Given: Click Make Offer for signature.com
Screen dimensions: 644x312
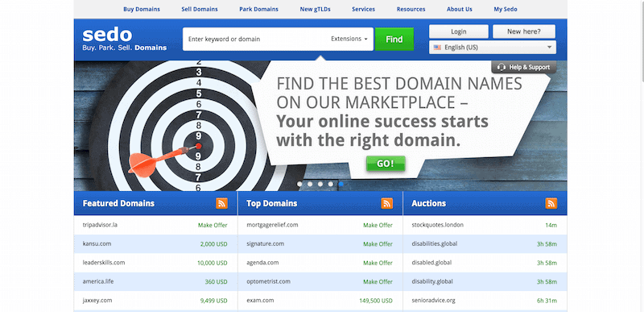Looking at the screenshot, I should point(378,244).
